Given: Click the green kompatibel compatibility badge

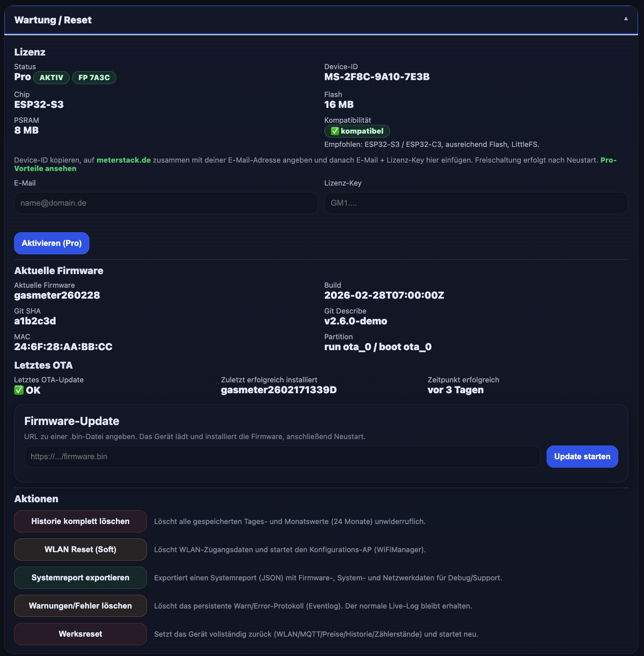Looking at the screenshot, I should 357,131.
